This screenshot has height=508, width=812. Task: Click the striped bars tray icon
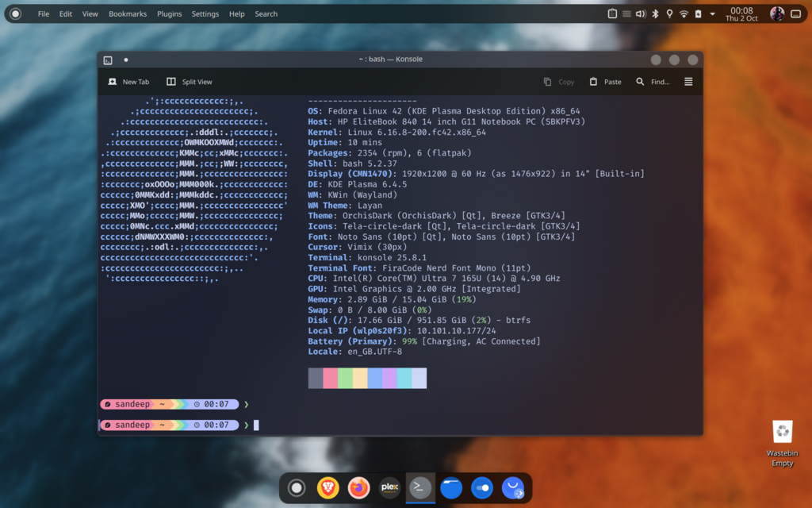click(626, 14)
